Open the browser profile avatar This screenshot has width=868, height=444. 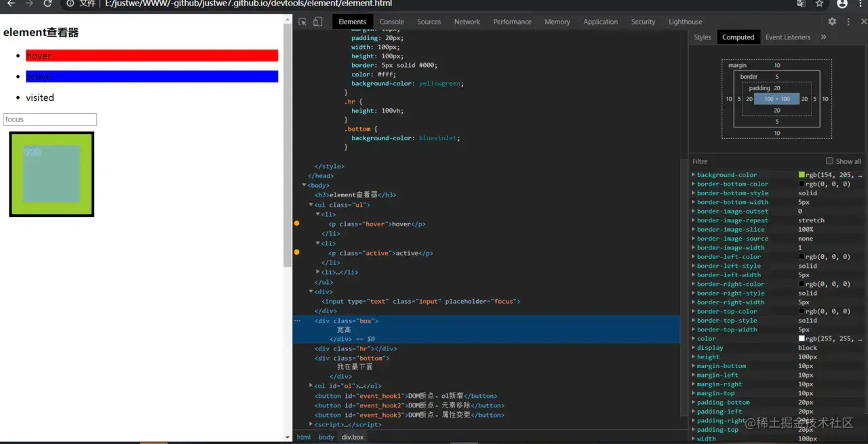842,3
